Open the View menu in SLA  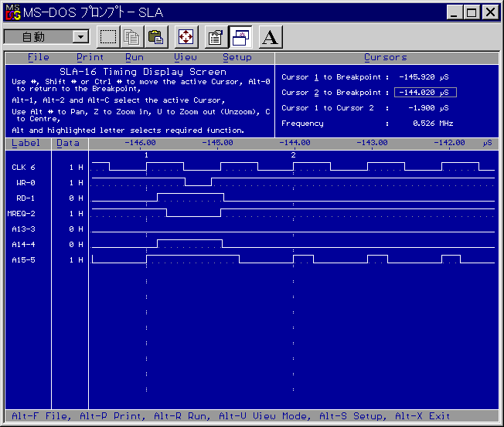(185, 57)
